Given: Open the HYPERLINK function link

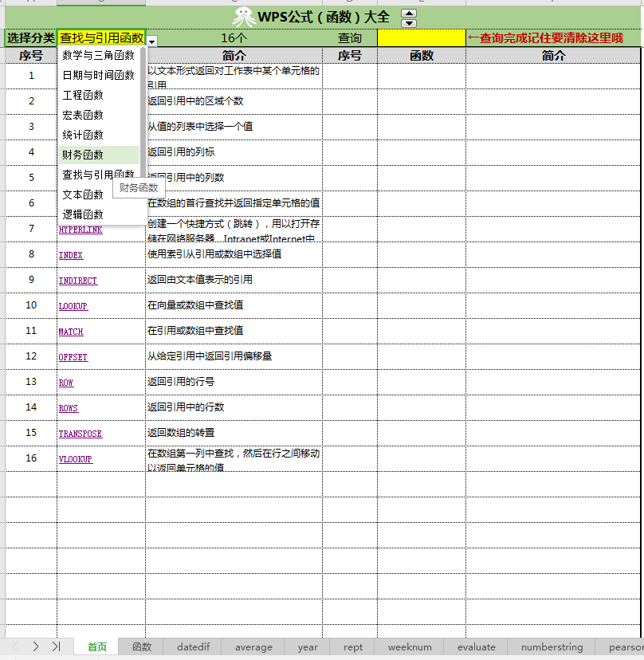Looking at the screenshot, I should 80,230.
